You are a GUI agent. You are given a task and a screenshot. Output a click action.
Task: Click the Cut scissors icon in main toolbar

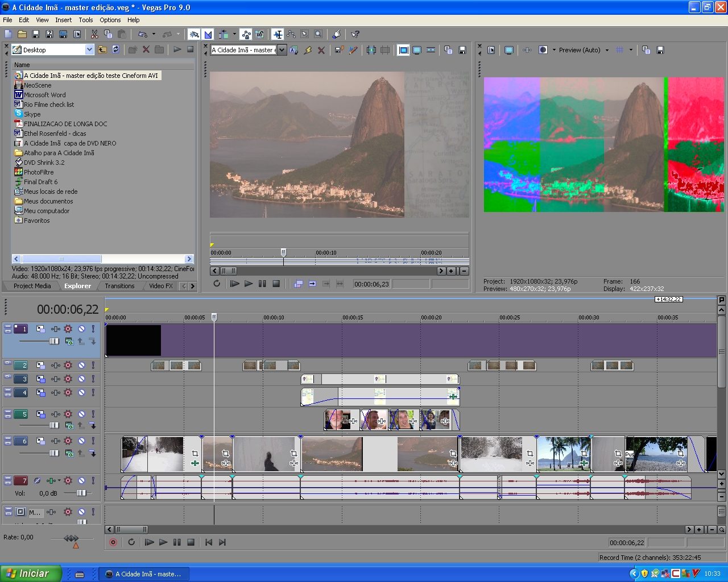tap(94, 35)
